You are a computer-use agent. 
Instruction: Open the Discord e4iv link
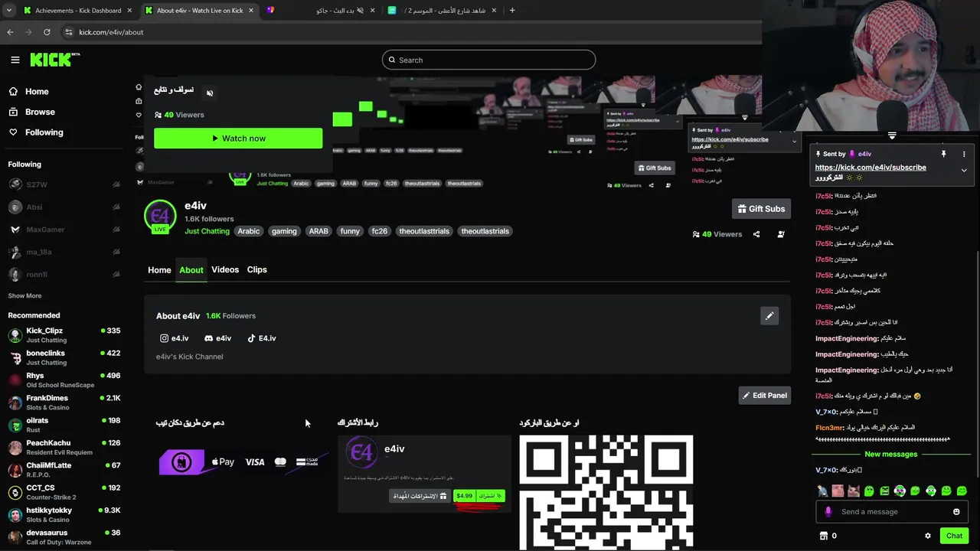218,338
